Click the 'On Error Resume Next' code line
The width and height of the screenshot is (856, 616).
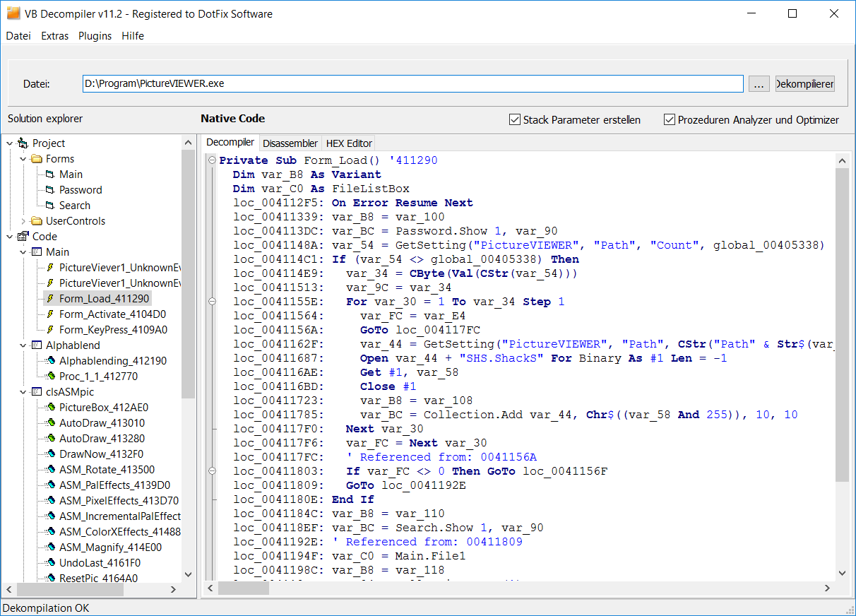(x=403, y=203)
